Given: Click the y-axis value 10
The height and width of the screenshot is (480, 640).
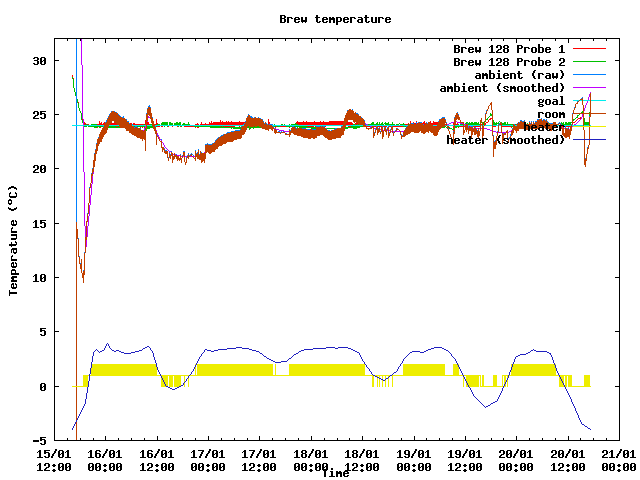Looking at the screenshot, I should pos(39,278).
